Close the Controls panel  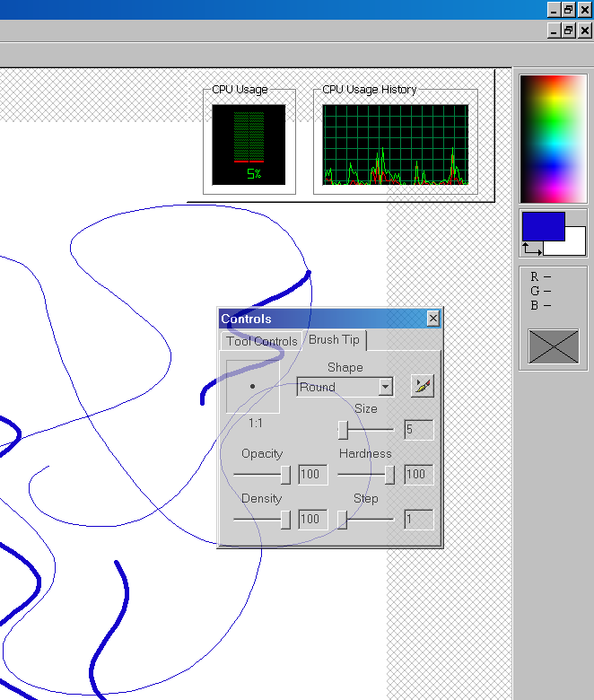(432, 319)
